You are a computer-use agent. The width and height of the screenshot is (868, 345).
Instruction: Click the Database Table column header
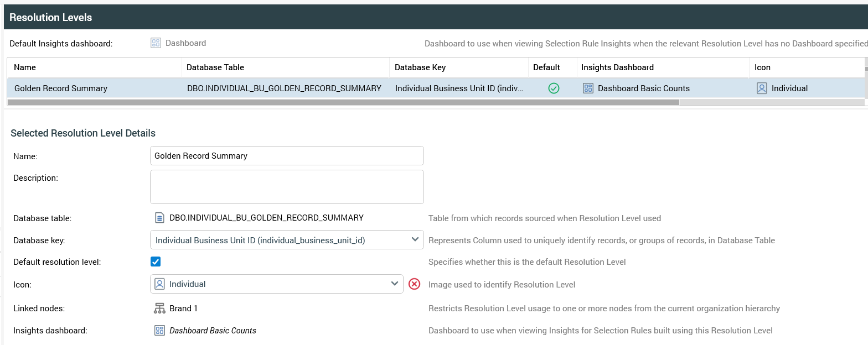215,67
